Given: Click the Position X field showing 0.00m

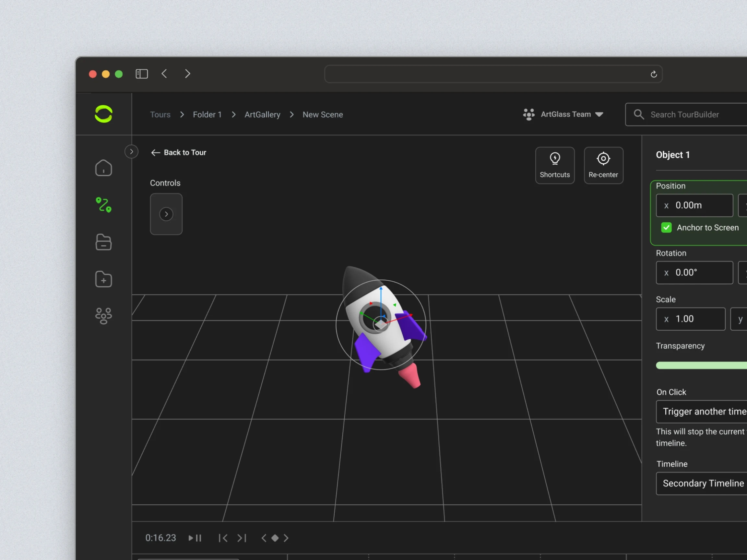Looking at the screenshot, I should click(694, 205).
